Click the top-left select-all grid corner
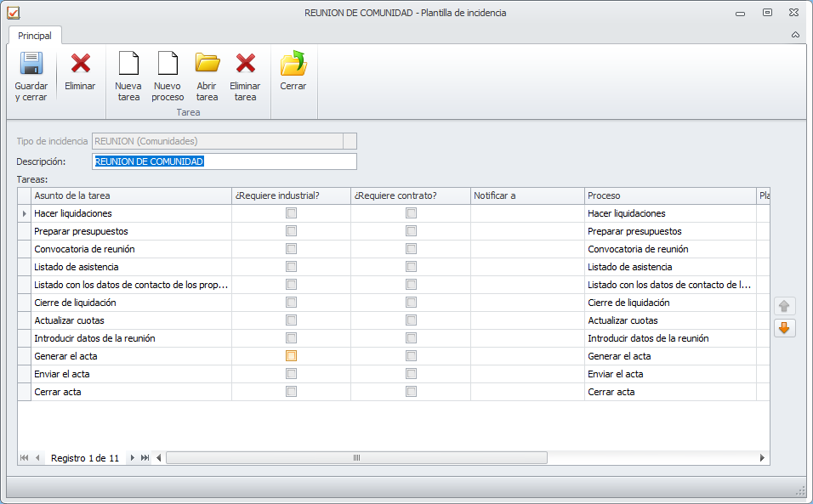This screenshot has height=504, width=813. coord(25,195)
